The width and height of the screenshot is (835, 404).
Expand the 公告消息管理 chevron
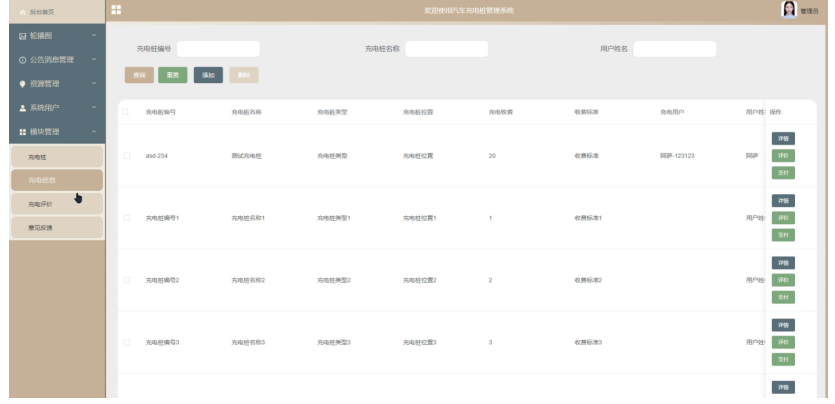[94, 60]
